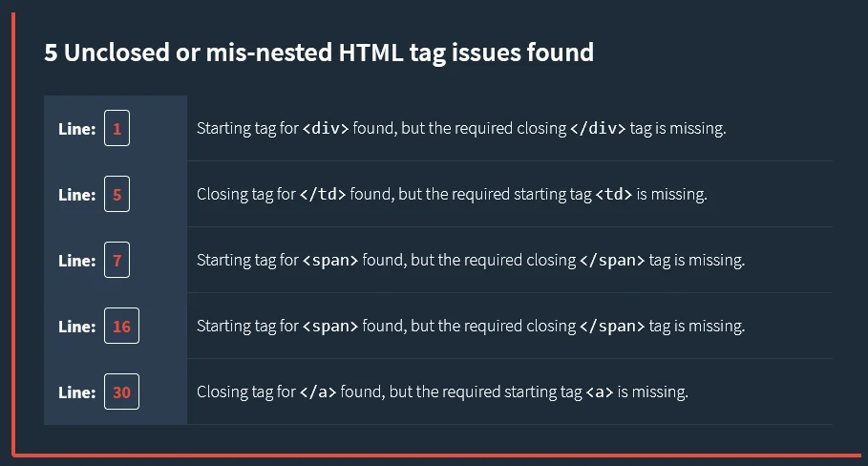Viewport: 868px width, 466px height.
Task: Click the <span> code in the line 7 issue
Action: pos(330,261)
